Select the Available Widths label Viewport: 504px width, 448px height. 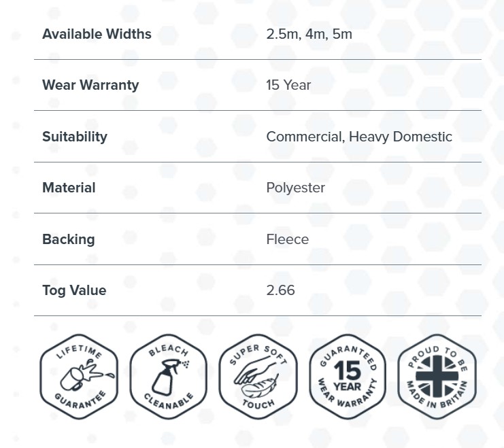[97, 34]
